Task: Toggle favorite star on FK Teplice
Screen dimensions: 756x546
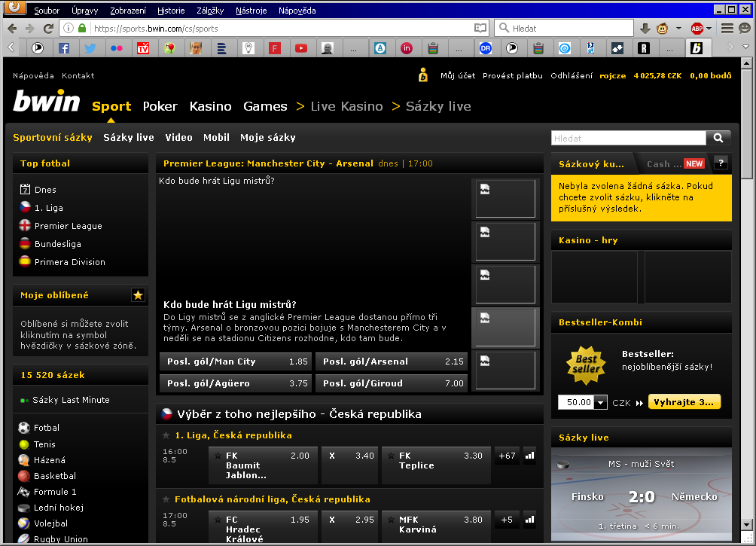Action: (391, 456)
